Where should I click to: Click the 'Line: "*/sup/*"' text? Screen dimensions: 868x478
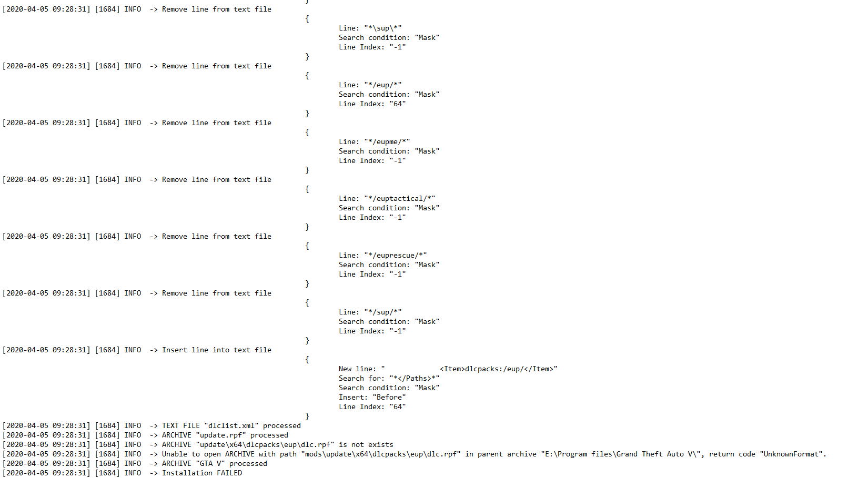tap(370, 312)
